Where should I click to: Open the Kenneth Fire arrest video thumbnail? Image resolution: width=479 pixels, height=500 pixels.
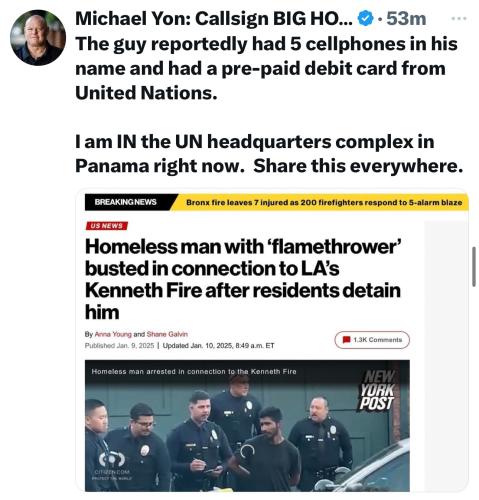tap(247, 426)
